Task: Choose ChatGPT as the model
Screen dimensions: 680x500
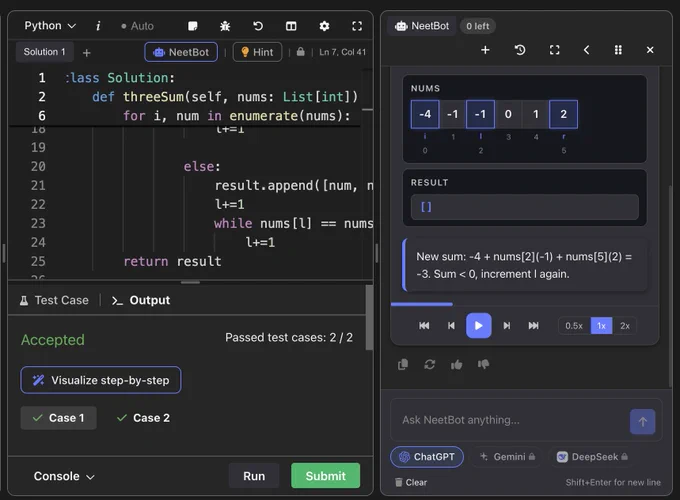Action: coord(427,457)
